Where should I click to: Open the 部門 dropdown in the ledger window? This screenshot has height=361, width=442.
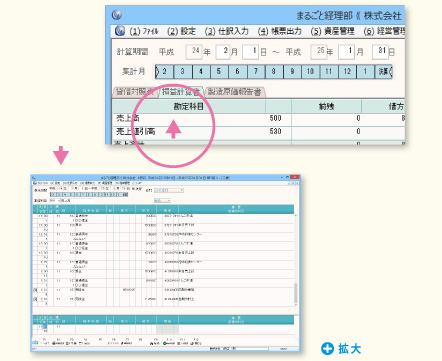(x=169, y=190)
